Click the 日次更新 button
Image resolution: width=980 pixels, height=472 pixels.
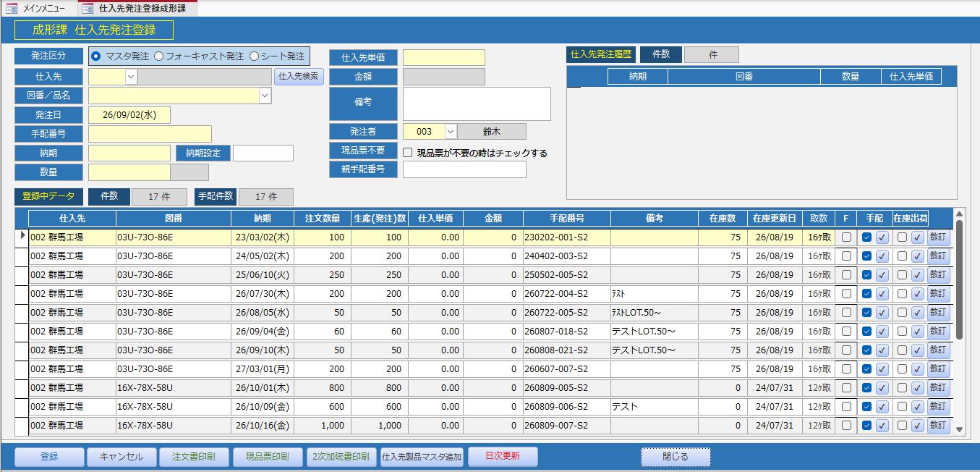(x=502, y=457)
